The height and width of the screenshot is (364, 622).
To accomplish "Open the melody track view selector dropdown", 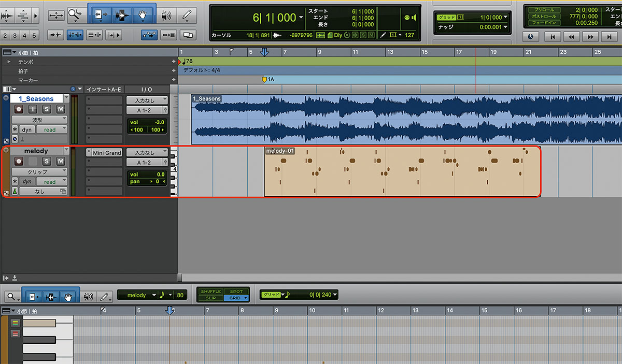I will pos(40,172).
